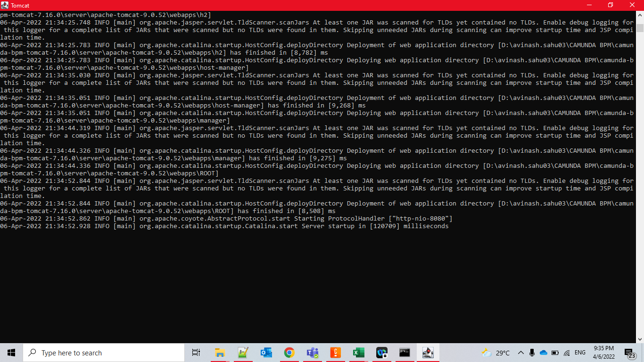The height and width of the screenshot is (362, 644).
Task: Show hidden system tray icons
Action: tap(520, 353)
